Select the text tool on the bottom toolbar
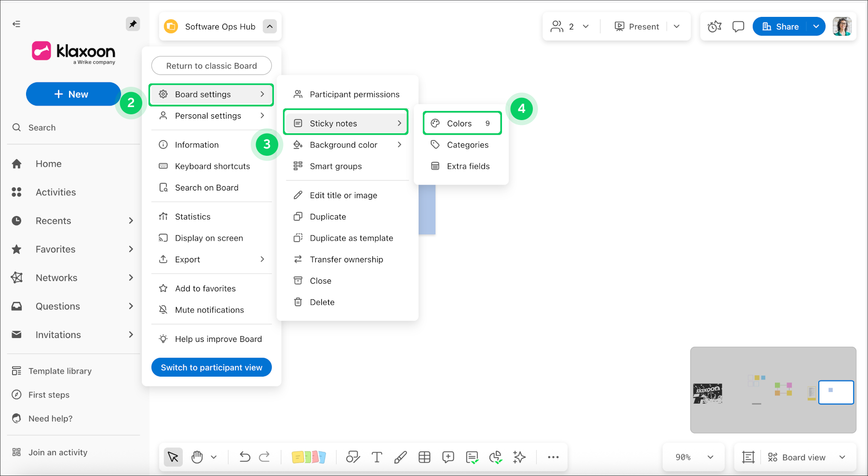The image size is (868, 476). click(x=377, y=457)
